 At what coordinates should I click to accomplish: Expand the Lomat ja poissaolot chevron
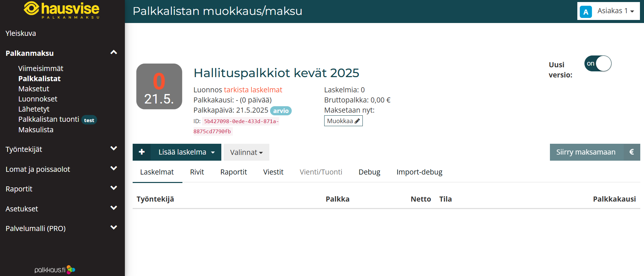[x=114, y=168]
